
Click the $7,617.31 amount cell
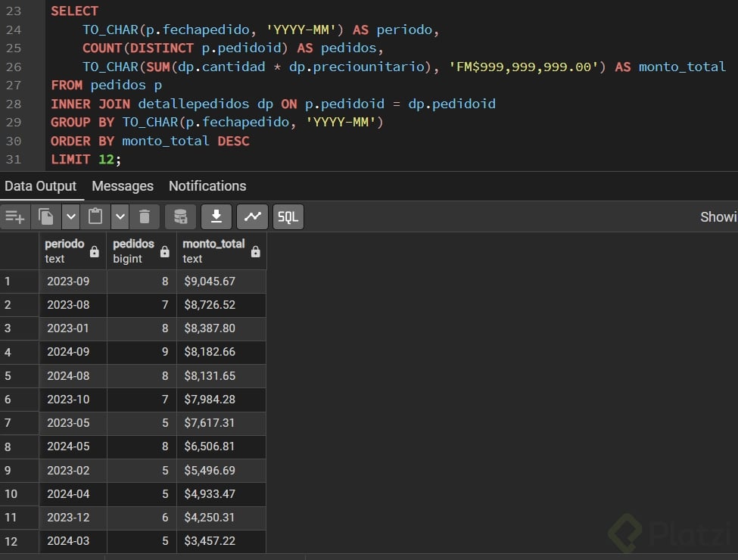pos(221,423)
